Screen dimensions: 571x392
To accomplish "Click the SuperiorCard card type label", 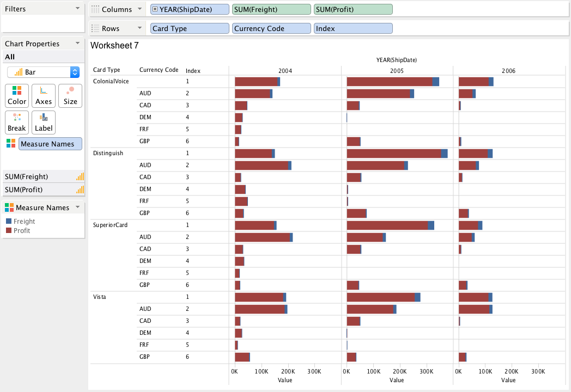I will click(110, 225).
